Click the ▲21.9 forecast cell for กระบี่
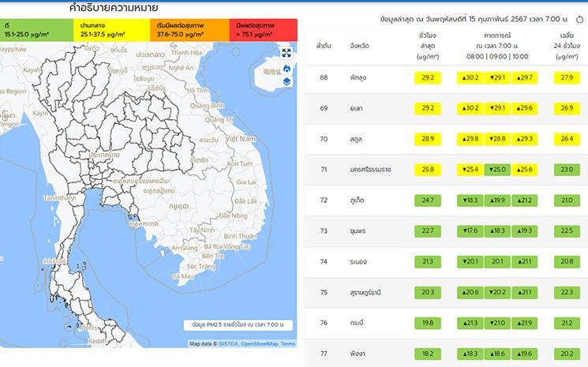Image resolution: width=588 pixels, height=367 pixels. coord(524,323)
